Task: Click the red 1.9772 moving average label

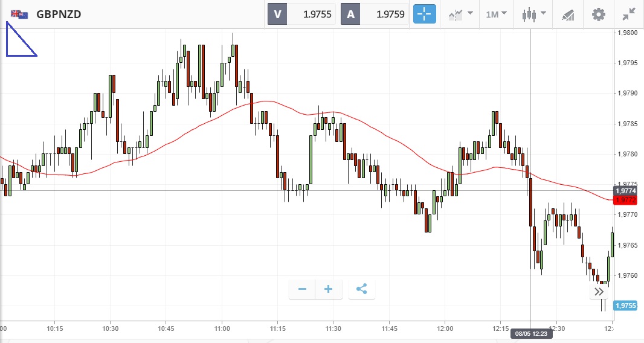Action: 625,200
